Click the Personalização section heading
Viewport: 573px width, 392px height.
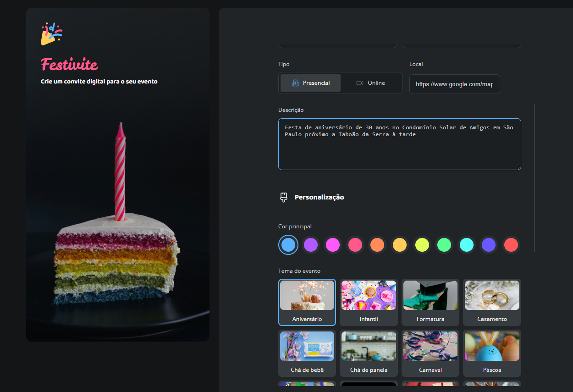coord(319,198)
